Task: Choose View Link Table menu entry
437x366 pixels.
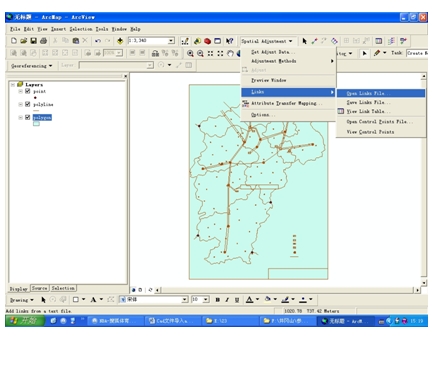Action: (381, 111)
